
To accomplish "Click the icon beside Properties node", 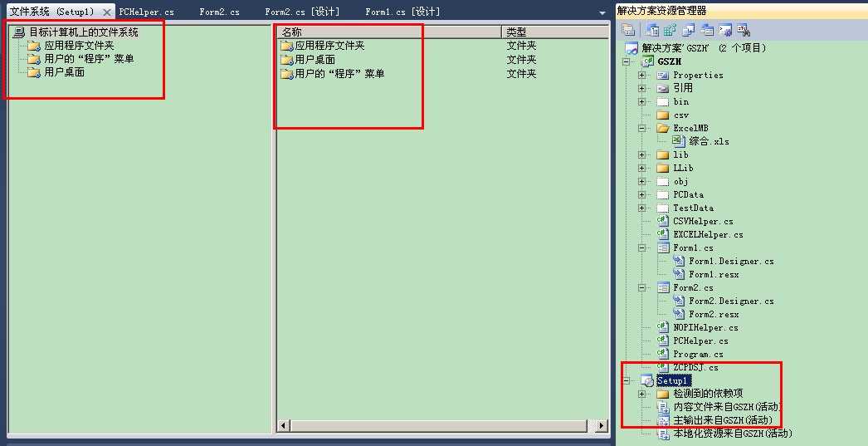I will pos(663,75).
